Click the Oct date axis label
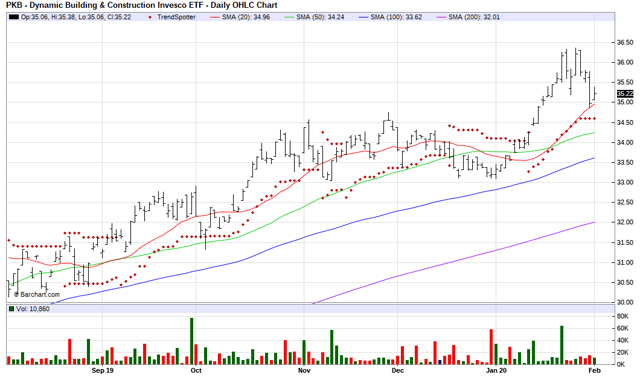640x389 pixels. (196, 371)
